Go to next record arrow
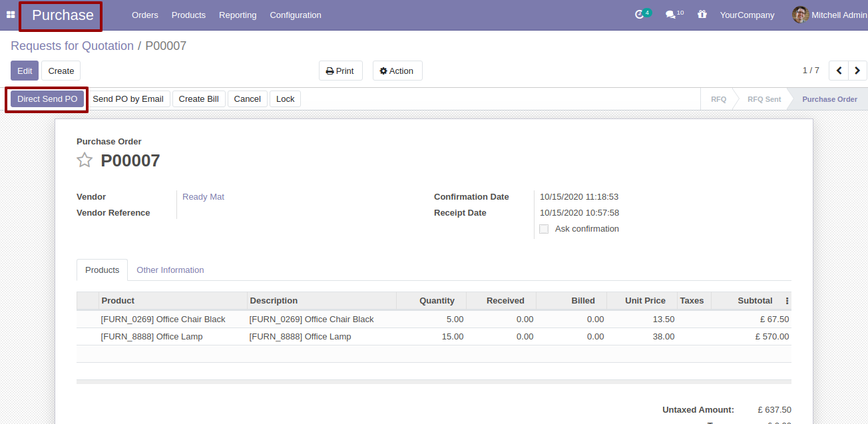 coord(857,71)
